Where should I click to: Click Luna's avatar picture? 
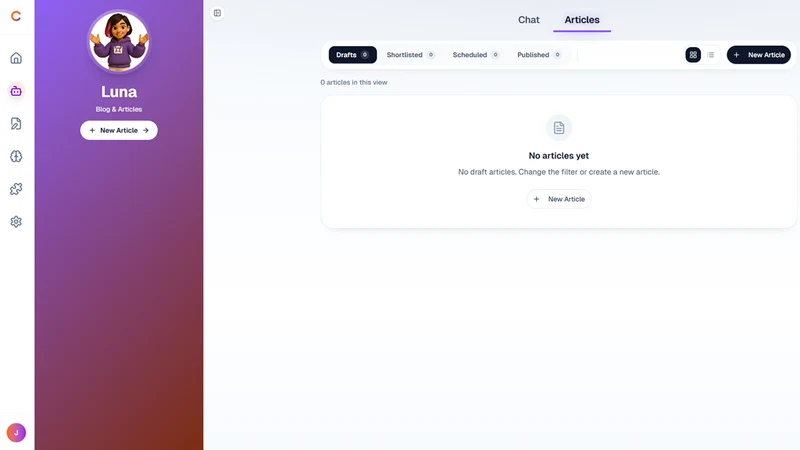coord(119,41)
